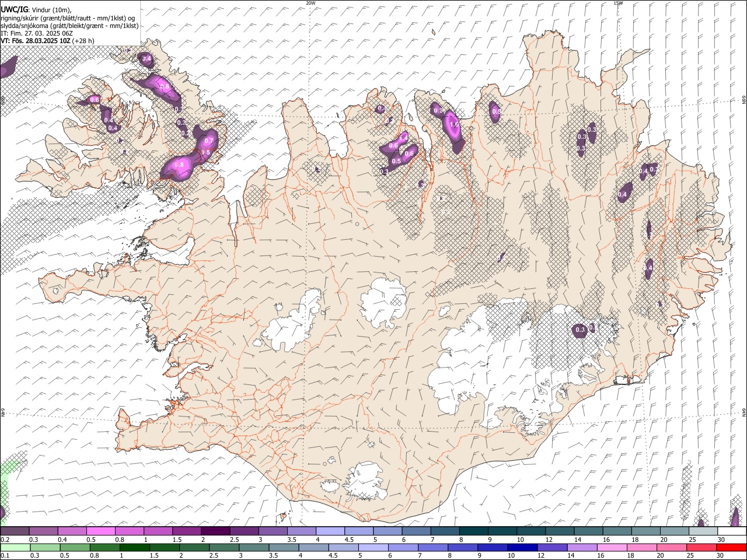Viewport: 747px width, 560px height.
Task: Click the crimson swatch starting at 25, lower scale
Action: pos(701,547)
